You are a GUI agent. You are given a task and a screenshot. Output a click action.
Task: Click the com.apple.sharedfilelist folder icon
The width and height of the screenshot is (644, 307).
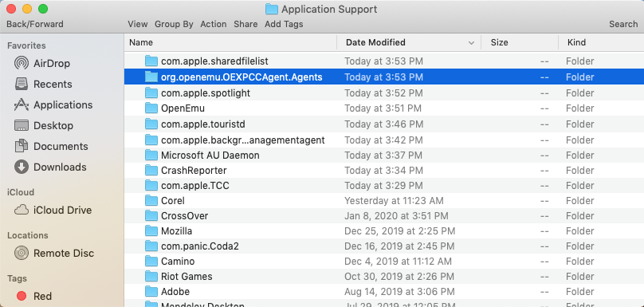(151, 61)
